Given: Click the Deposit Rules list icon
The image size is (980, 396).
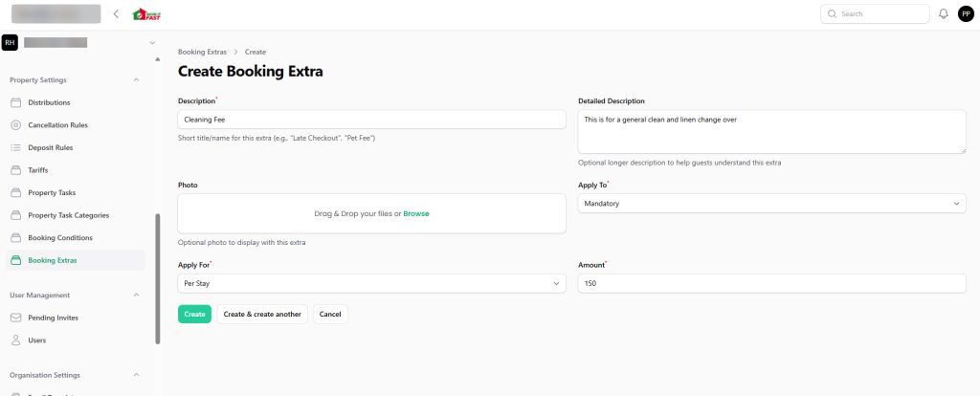Looking at the screenshot, I should [15, 147].
